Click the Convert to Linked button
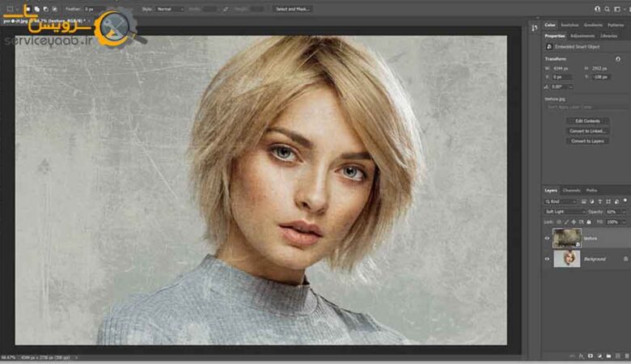The image size is (631, 364). (x=587, y=131)
